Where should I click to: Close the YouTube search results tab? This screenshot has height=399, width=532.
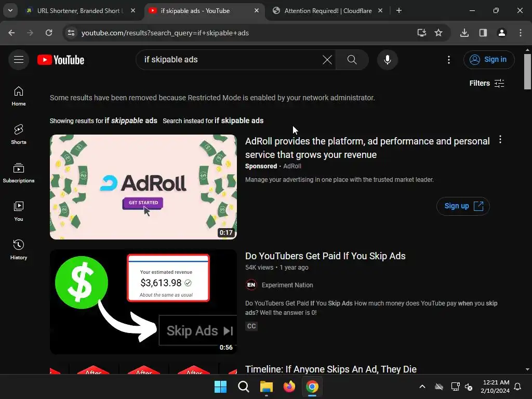[x=257, y=11]
